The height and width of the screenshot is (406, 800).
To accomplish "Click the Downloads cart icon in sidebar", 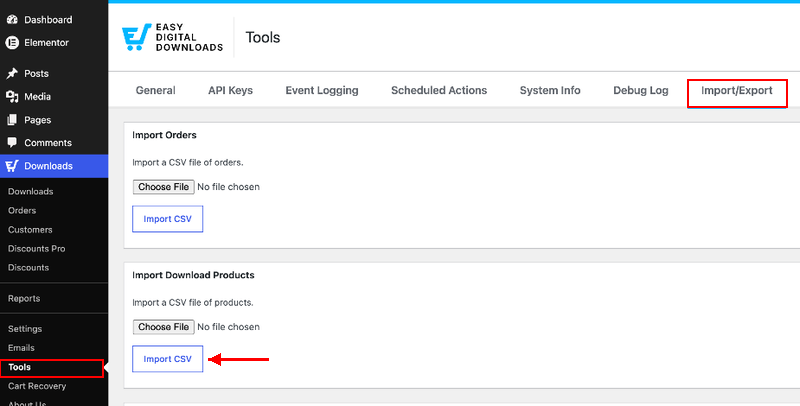I will [12, 166].
